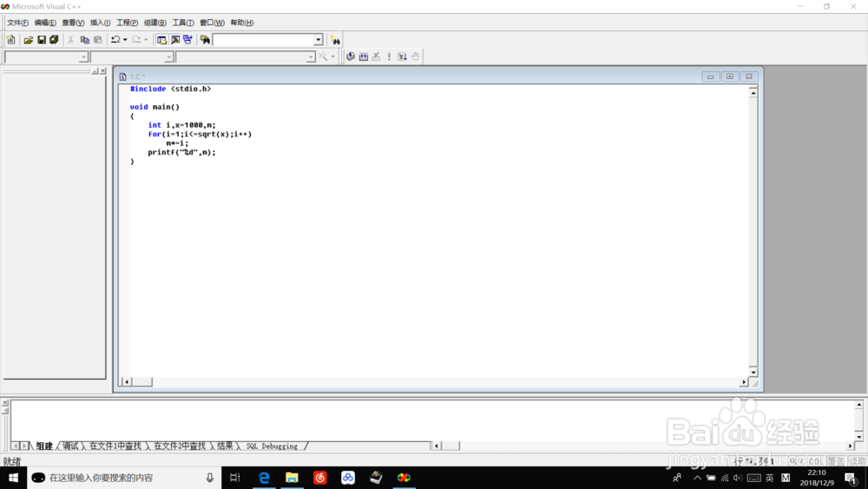This screenshot has height=489, width=868.
Task: Save the current file
Action: [42, 40]
